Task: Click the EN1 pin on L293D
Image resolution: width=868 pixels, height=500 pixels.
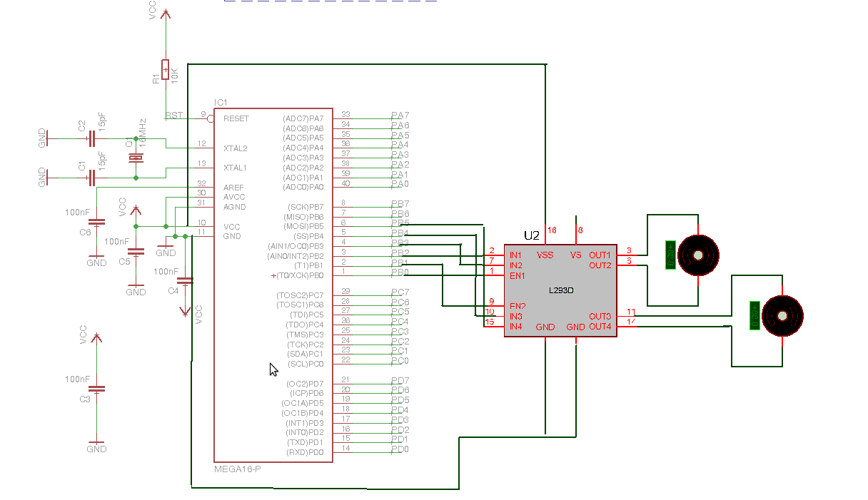Action: coord(517,275)
